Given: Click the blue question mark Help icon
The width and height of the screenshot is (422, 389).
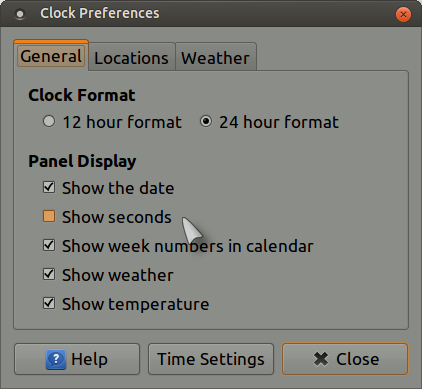Looking at the screenshot, I should coord(56,359).
